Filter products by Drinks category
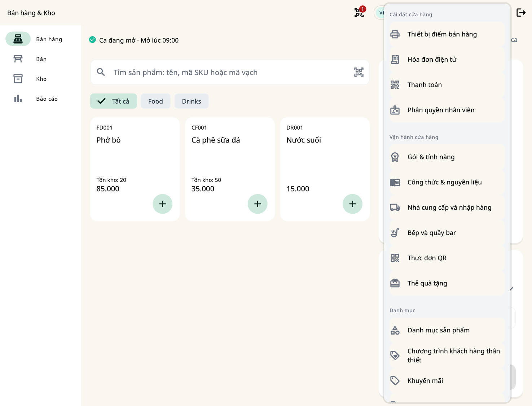The image size is (532, 406). coord(192,101)
